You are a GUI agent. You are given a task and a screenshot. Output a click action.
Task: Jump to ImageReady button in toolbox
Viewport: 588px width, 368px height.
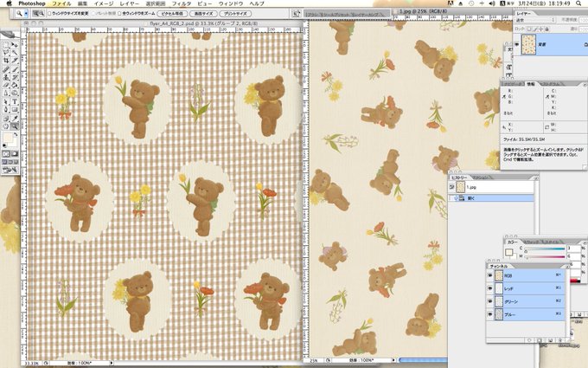click(10, 171)
